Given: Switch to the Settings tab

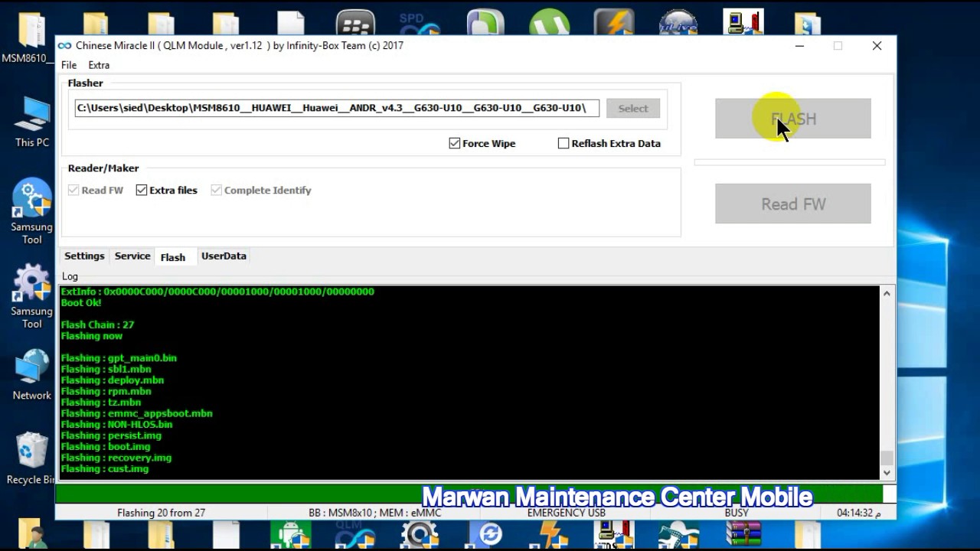Looking at the screenshot, I should pyautogui.click(x=84, y=256).
